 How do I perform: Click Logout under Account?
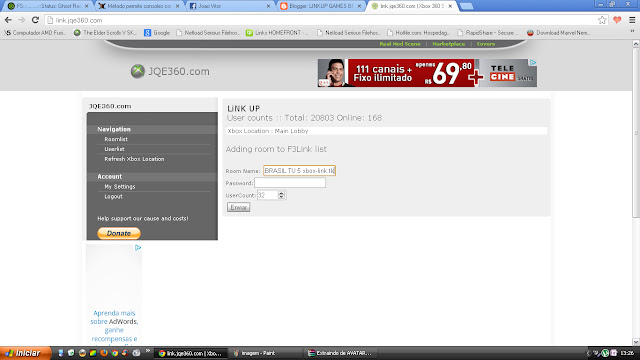(x=113, y=196)
